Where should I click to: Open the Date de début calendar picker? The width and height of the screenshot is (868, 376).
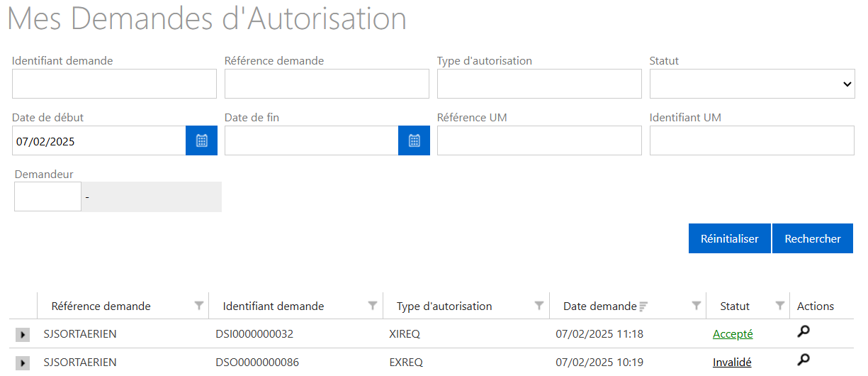point(201,140)
